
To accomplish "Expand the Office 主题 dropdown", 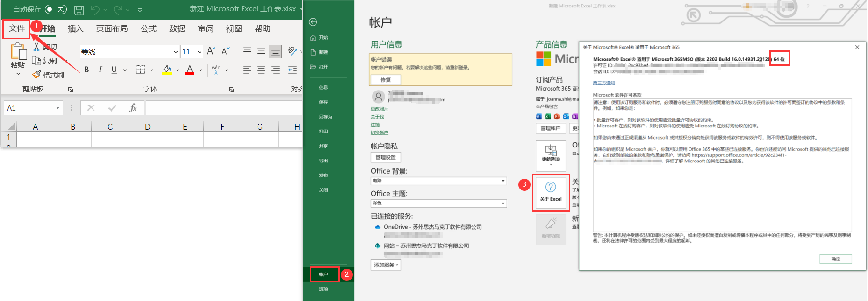I will click(x=503, y=203).
